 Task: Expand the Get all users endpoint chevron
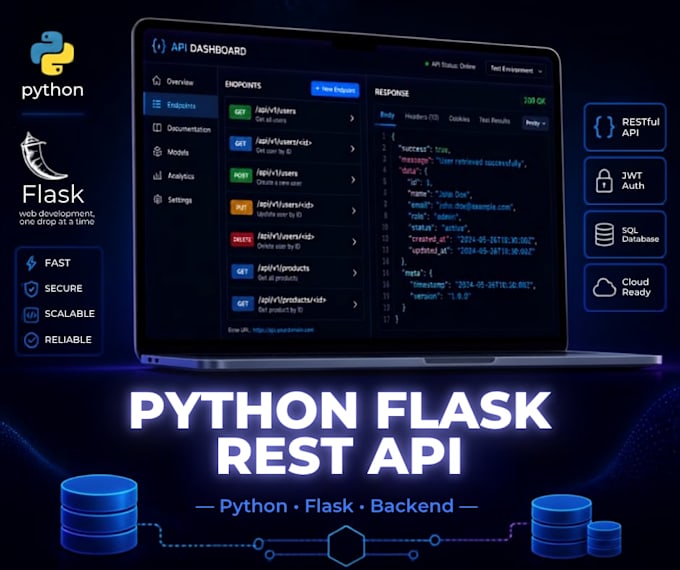352,118
